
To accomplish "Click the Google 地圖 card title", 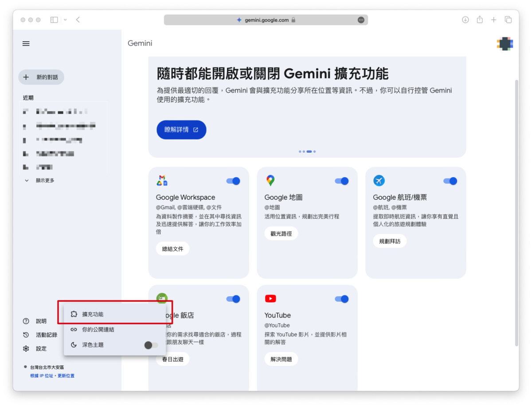I will click(283, 198).
